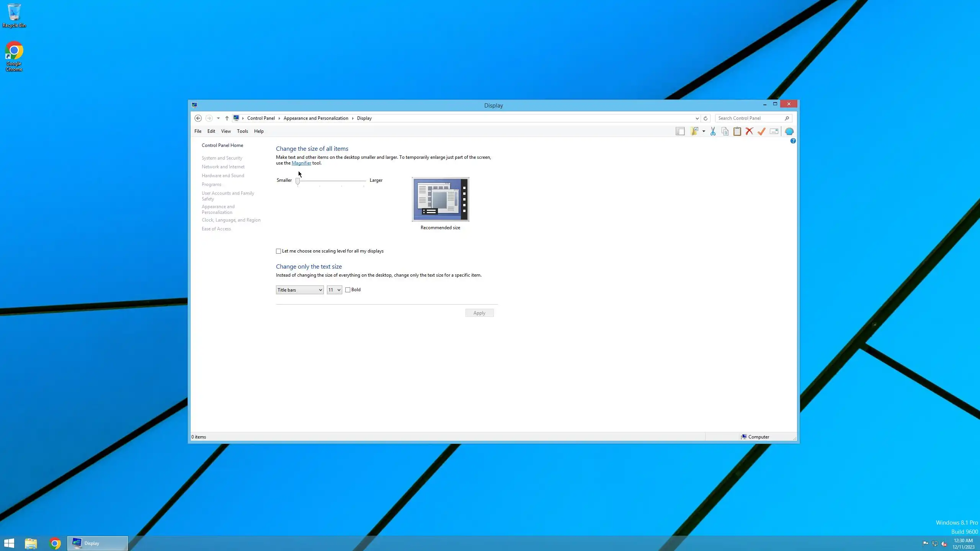Enable one scaling level for all displays

[x=278, y=251]
